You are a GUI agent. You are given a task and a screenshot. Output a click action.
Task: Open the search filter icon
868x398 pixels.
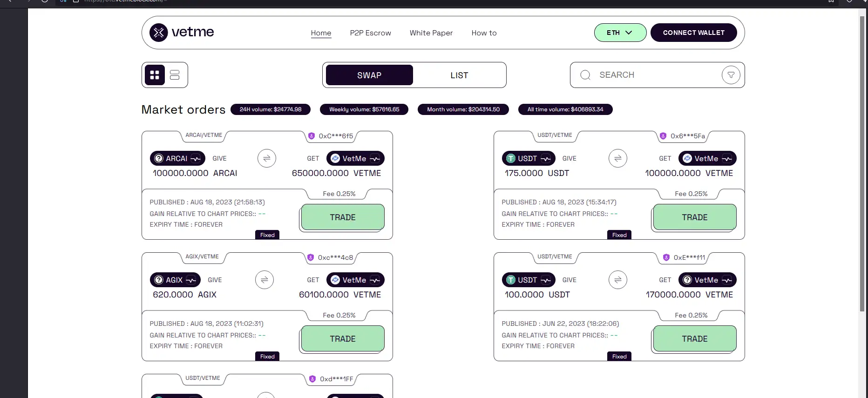[731, 75]
